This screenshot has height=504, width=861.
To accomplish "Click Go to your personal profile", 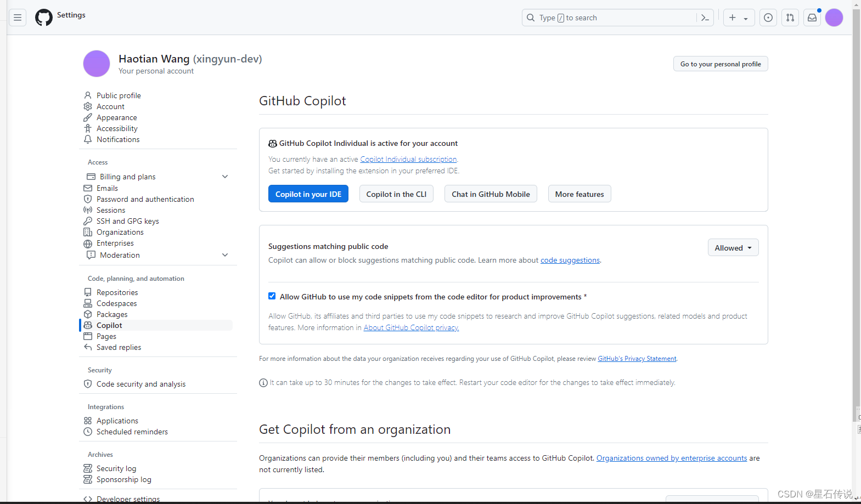I will 721,64.
